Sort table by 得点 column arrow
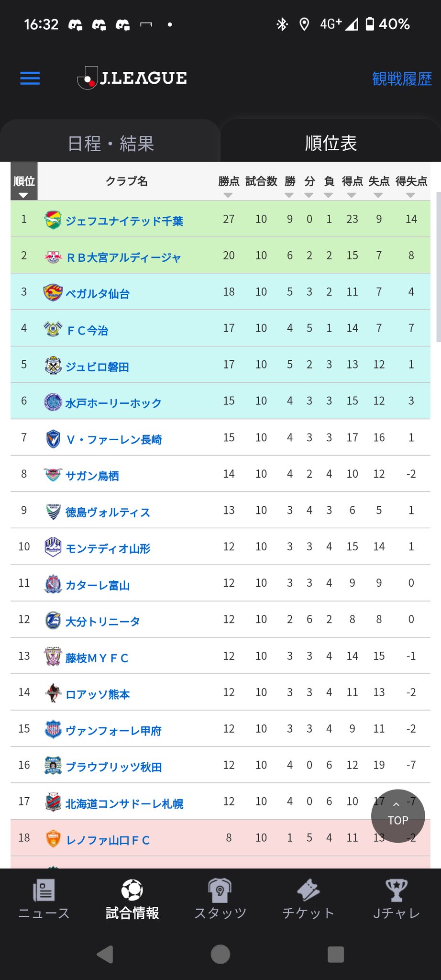This screenshot has height=980, width=441. [x=352, y=195]
